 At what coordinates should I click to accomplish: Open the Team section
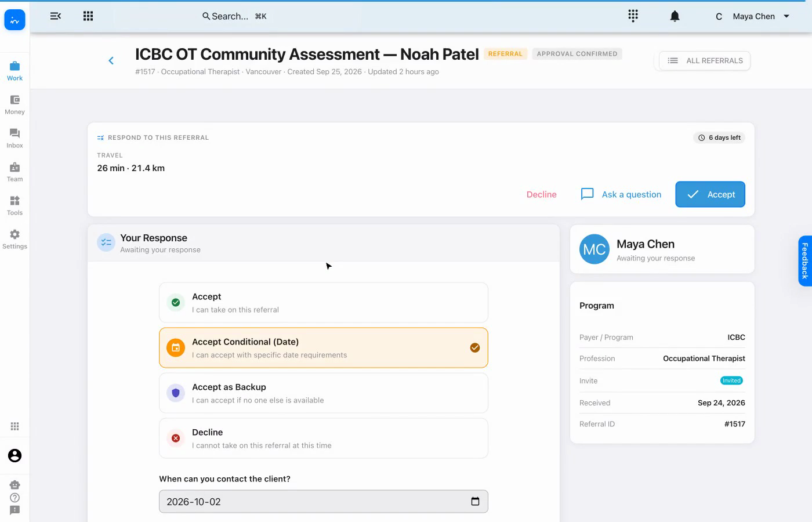[x=14, y=172]
